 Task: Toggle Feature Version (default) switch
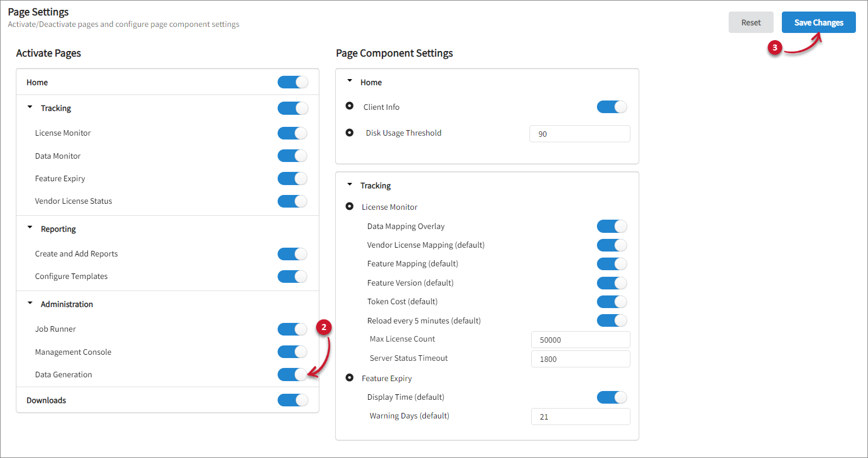click(x=612, y=283)
